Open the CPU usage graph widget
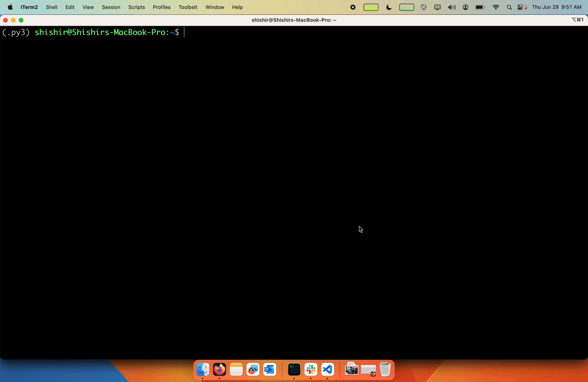This screenshot has width=588, height=382. coord(407,7)
